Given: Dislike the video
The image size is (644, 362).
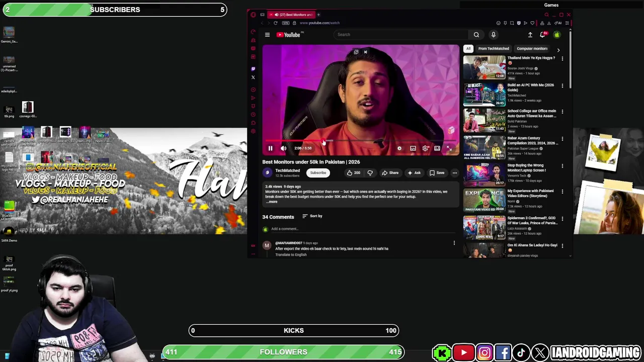Looking at the screenshot, I should pos(370,173).
